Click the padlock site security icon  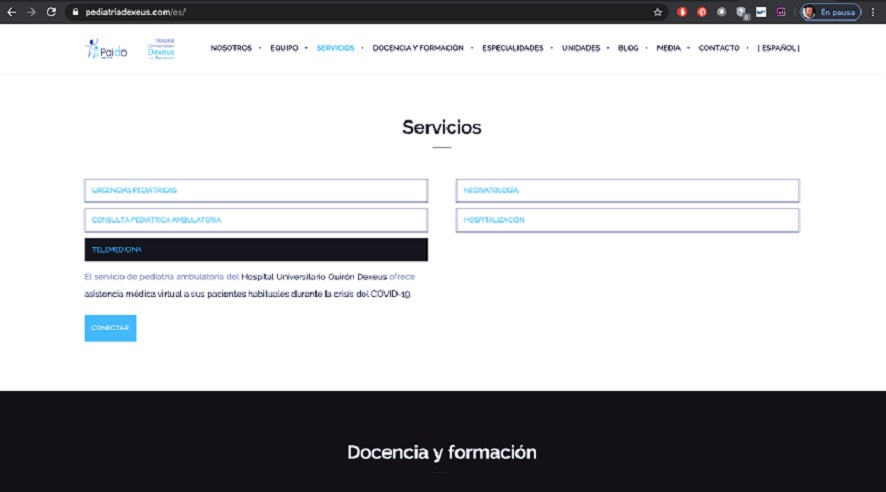coord(73,12)
